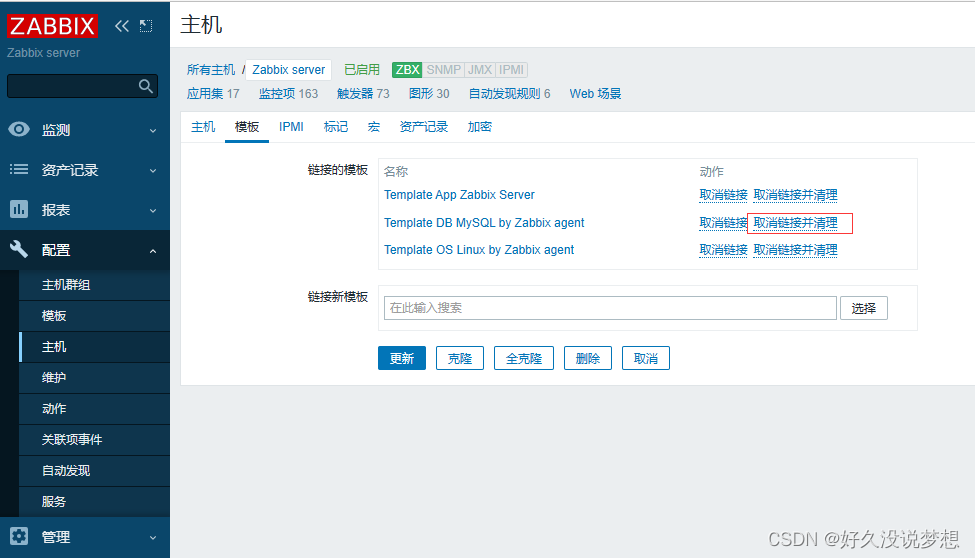Open 应用集 17 link
This screenshot has height=558, width=975.
pyautogui.click(x=213, y=94)
